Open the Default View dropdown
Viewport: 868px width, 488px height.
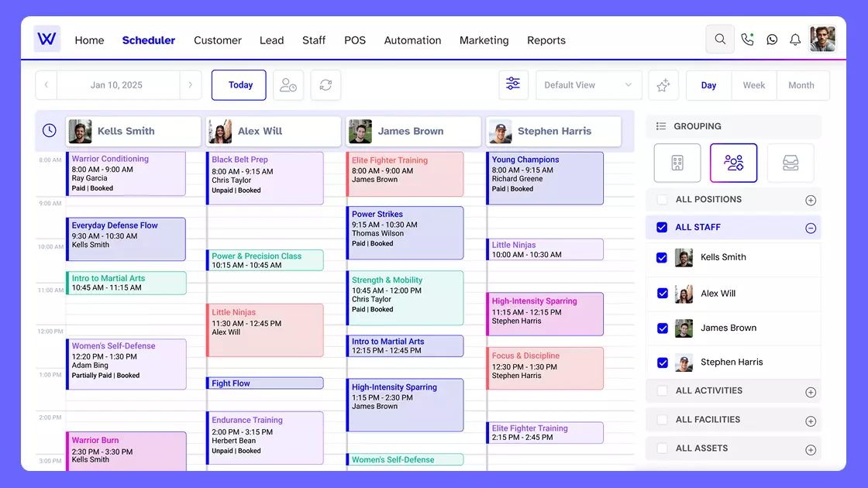[588, 85]
